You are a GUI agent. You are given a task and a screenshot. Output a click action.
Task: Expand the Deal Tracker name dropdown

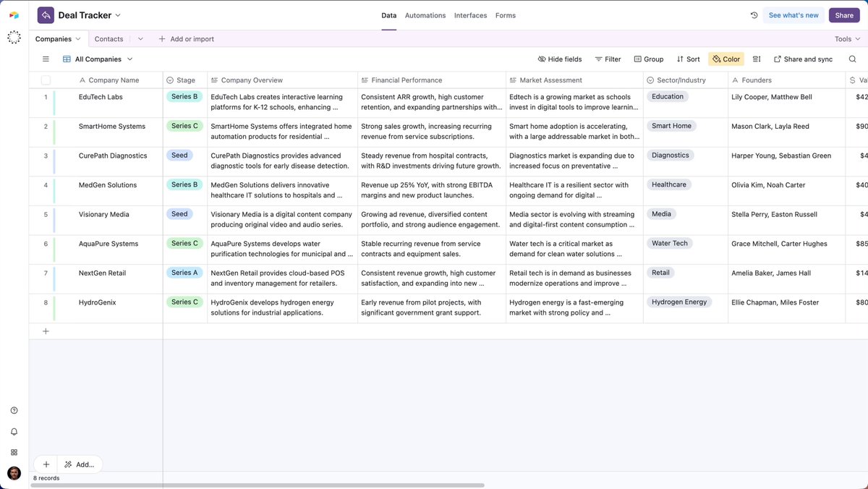click(x=118, y=15)
